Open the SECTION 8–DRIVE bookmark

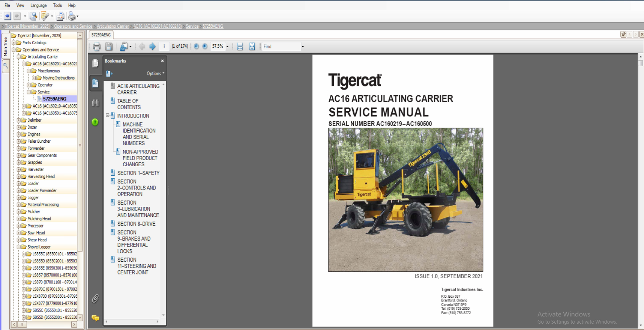coord(136,224)
